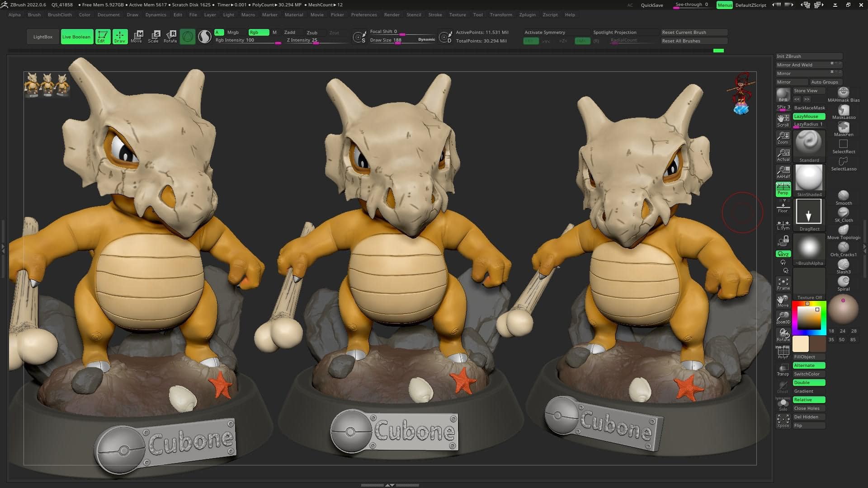This screenshot has height=488, width=868.
Task: Click the Cubone thumbnail preview in canvas corner
Action: click(47, 84)
